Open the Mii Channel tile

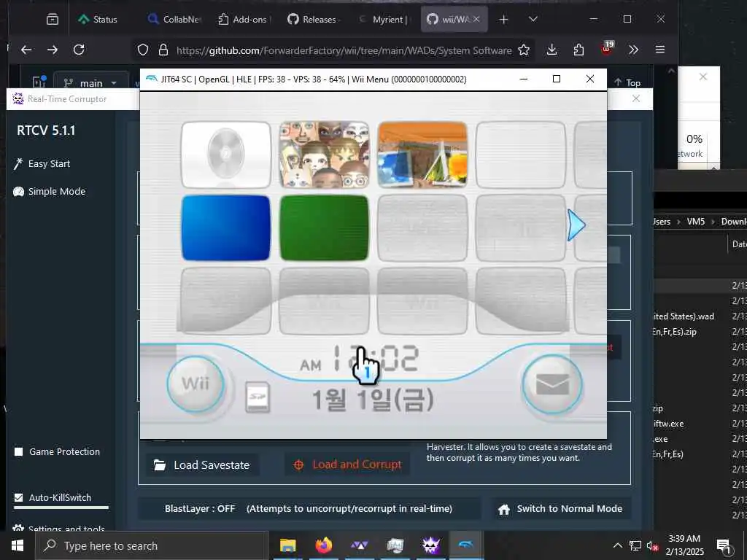tap(324, 155)
